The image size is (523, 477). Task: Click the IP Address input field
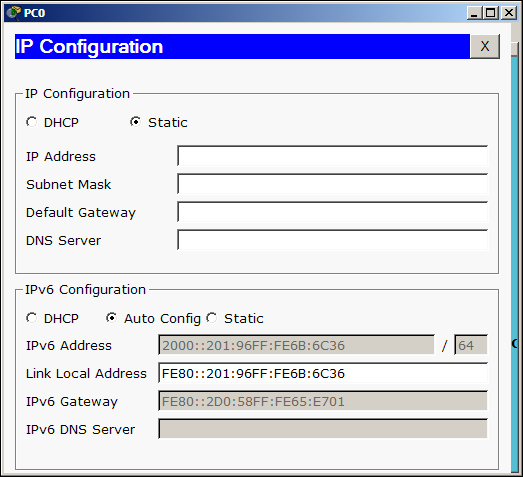[x=333, y=156]
